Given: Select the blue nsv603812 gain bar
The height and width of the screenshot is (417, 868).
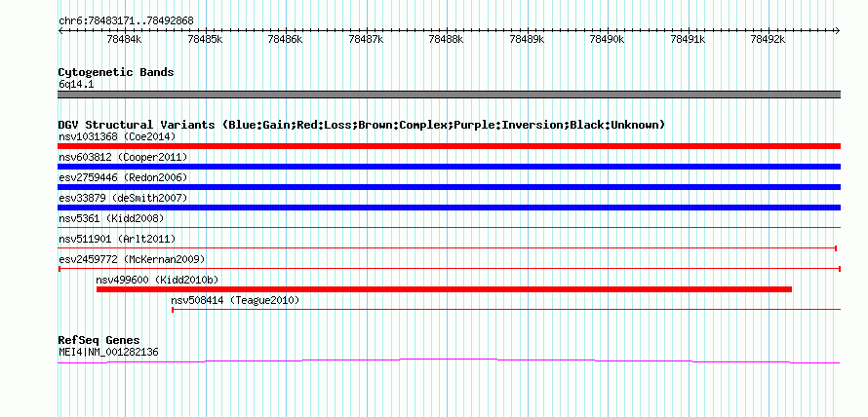Looking at the screenshot, I should pyautogui.click(x=449, y=167).
